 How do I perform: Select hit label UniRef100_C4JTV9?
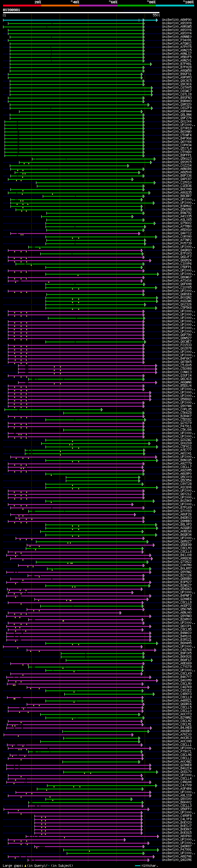pyautogui.click(x=177, y=785)
